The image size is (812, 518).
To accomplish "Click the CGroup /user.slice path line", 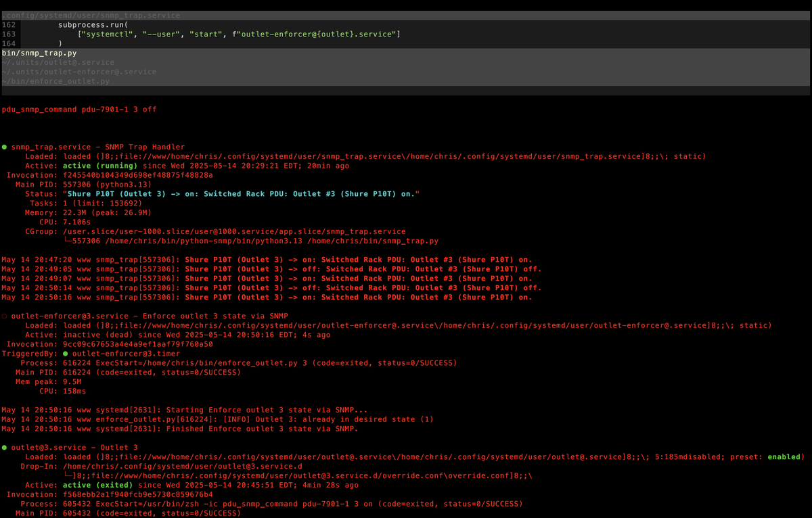I will point(215,232).
